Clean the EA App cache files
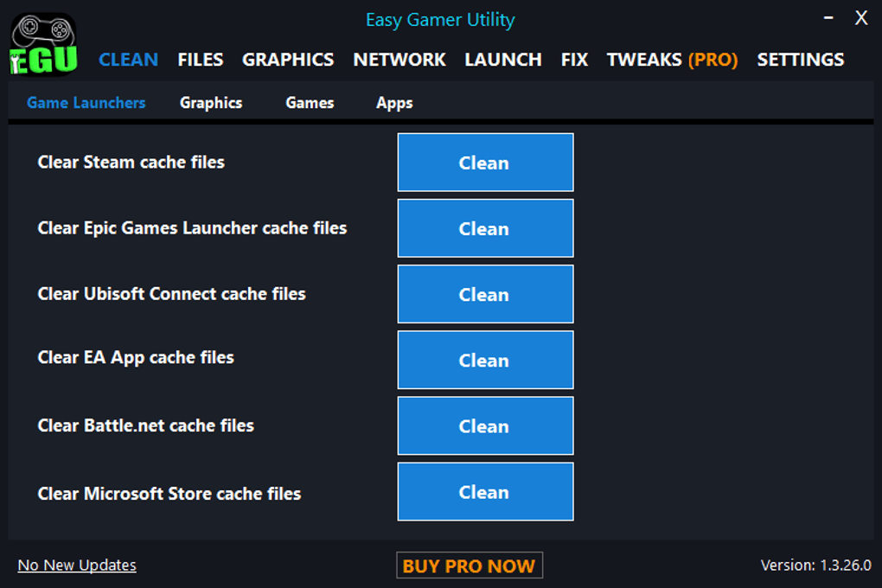Viewport: 882px width, 588px height. click(485, 360)
